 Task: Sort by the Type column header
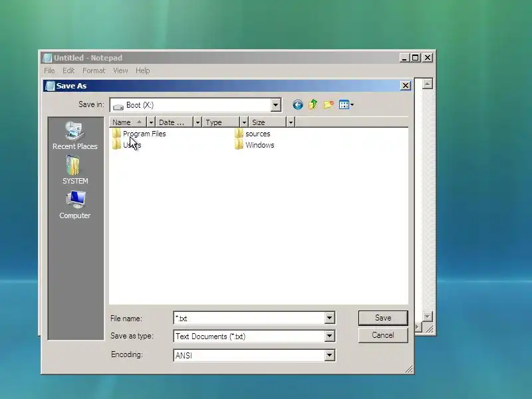point(221,122)
